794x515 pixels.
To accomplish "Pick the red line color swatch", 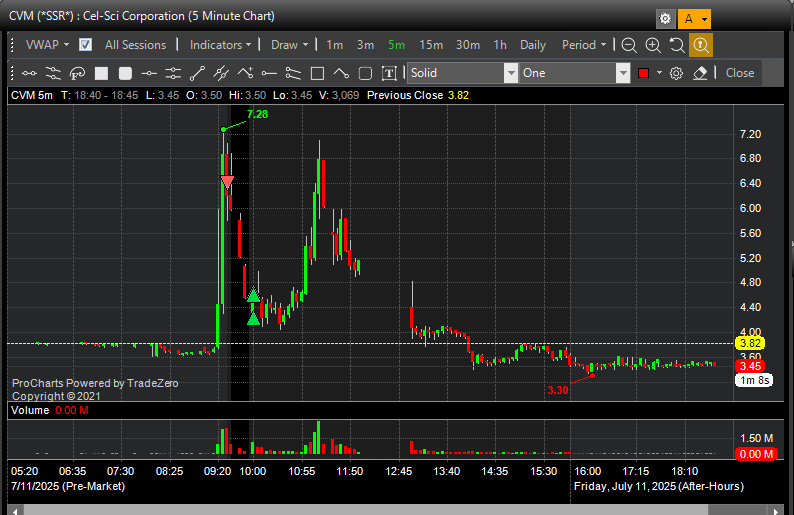I will pyautogui.click(x=644, y=73).
